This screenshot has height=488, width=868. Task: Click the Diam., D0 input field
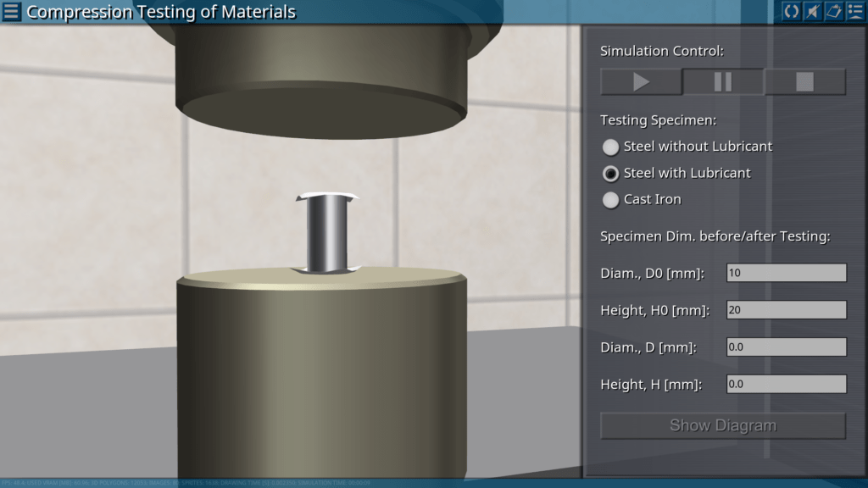786,273
